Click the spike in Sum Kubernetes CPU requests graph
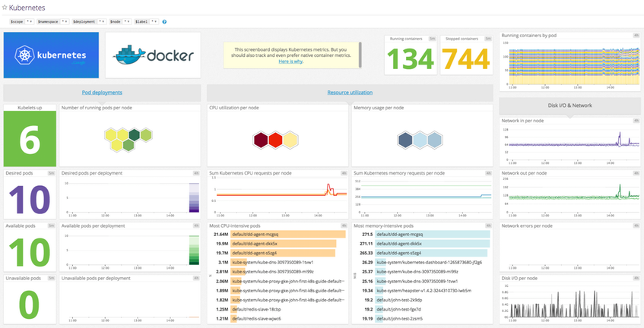Image resolution: width=644 pixels, height=328 pixels. pos(328,189)
